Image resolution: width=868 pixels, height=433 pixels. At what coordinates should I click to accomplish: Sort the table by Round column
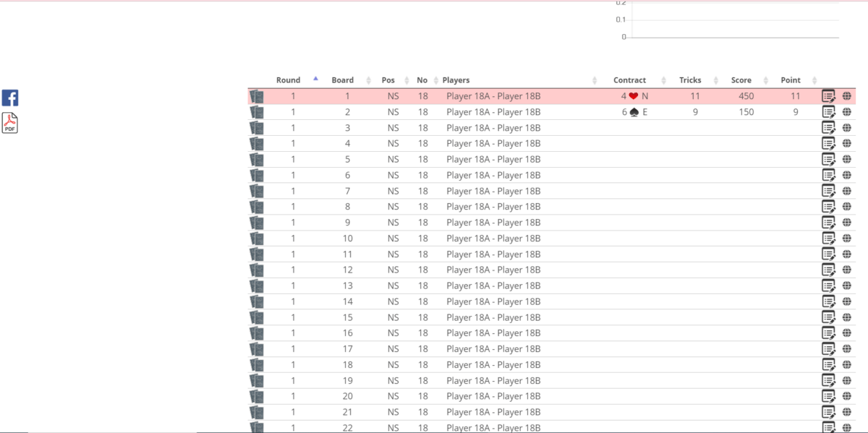point(288,80)
